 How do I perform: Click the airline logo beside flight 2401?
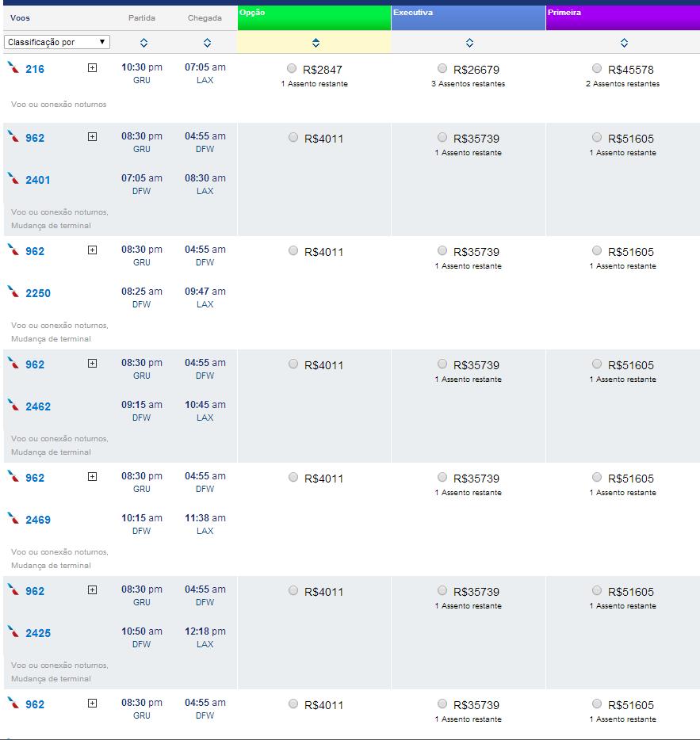coord(13,178)
